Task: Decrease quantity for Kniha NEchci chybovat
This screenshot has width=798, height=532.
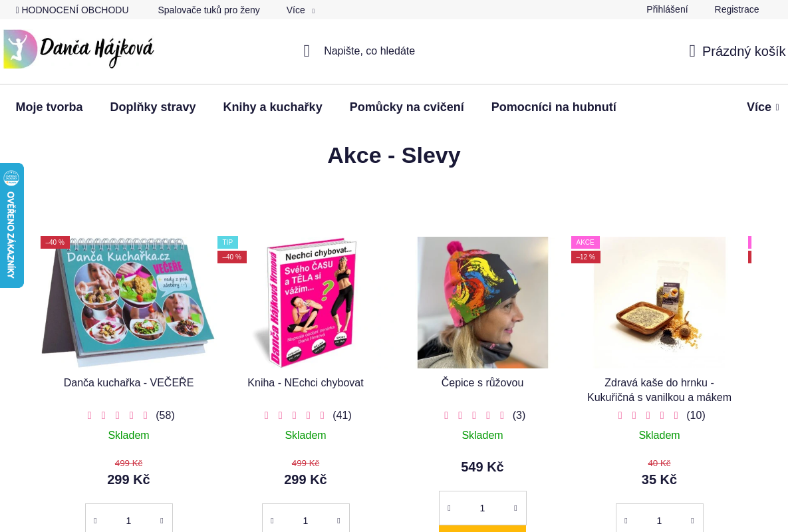Action: pyautogui.click(x=272, y=521)
